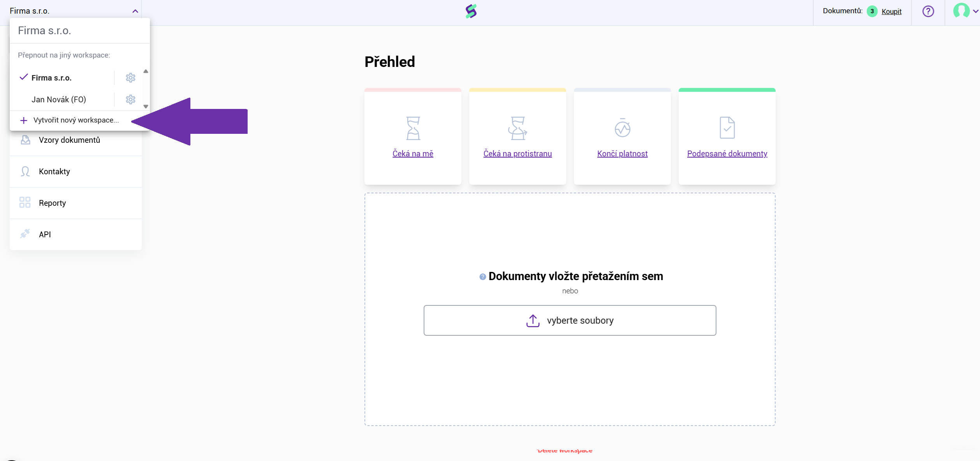Image resolution: width=980 pixels, height=461 pixels.
Task: Click the API plug icon in sidebar
Action: pos(25,234)
